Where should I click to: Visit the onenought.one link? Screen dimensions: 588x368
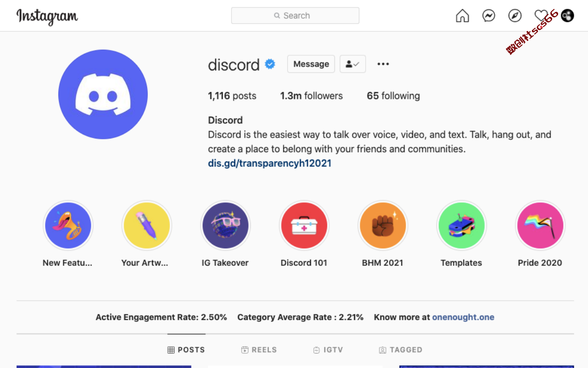tap(463, 317)
